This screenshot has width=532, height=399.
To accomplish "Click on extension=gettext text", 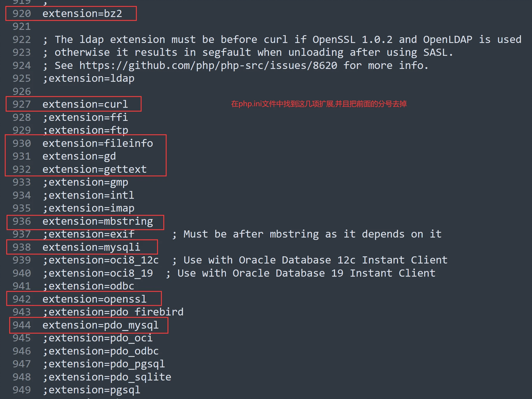I will click(95, 169).
